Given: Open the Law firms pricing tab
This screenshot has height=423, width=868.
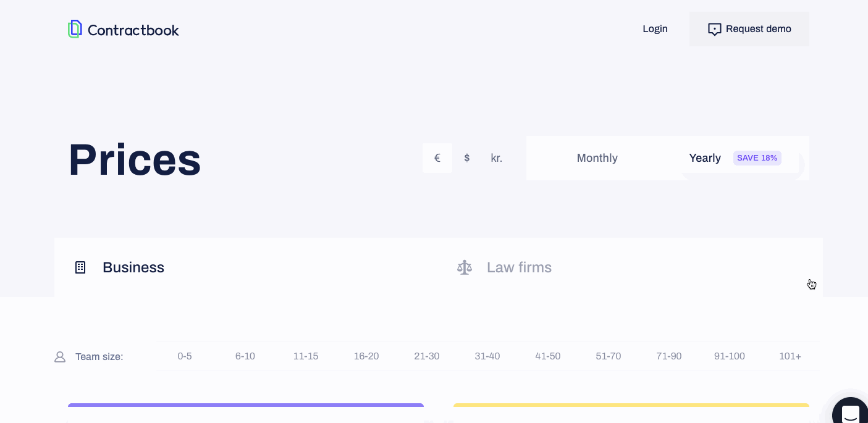Looking at the screenshot, I should point(519,267).
